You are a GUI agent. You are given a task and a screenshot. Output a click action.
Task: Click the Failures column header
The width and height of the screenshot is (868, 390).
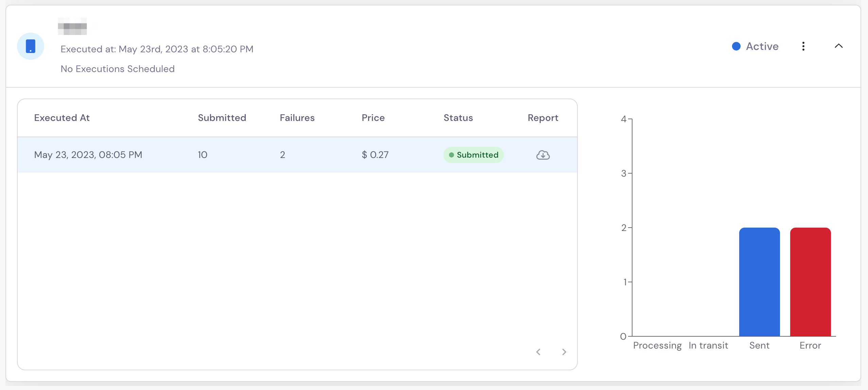pyautogui.click(x=297, y=118)
